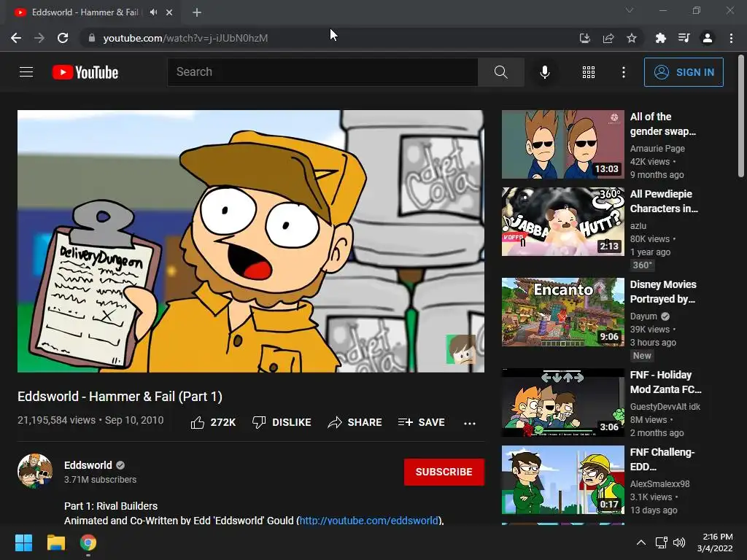The width and height of the screenshot is (747, 560).
Task: Share this page from address bar
Action: pyautogui.click(x=608, y=38)
